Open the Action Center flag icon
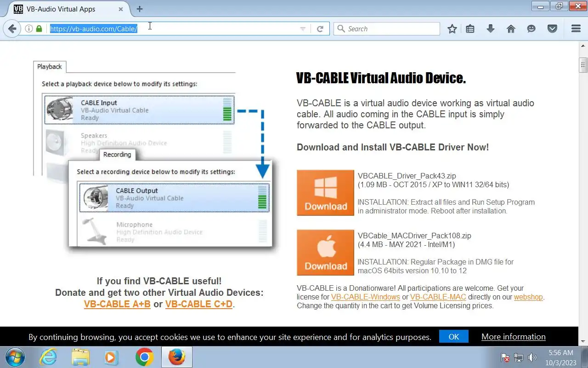 point(505,357)
